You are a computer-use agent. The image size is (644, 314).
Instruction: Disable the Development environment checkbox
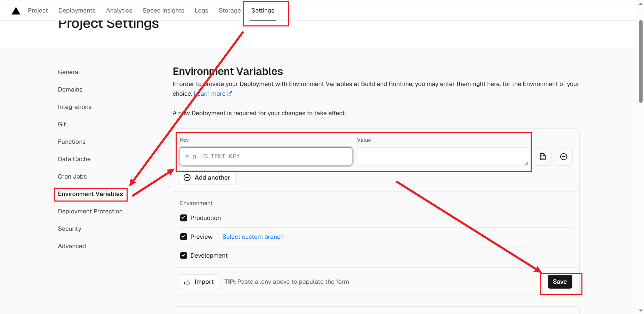(184, 256)
